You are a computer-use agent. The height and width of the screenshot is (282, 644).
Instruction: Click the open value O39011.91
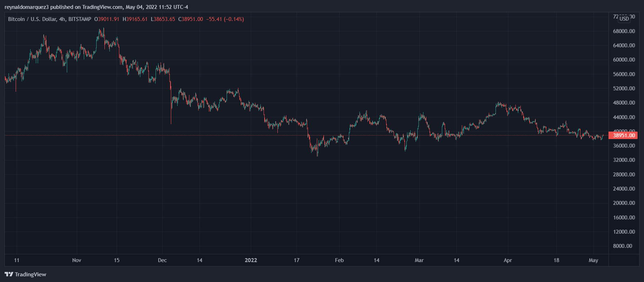(107, 19)
